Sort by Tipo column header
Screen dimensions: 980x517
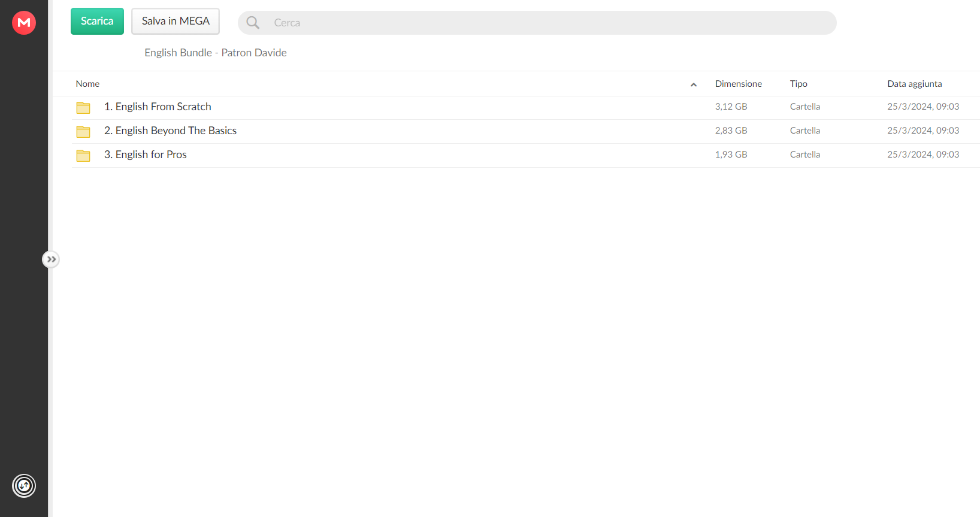[x=798, y=84]
